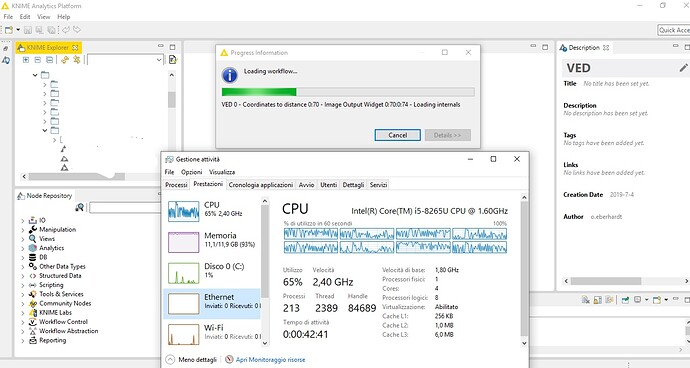
Task: Click the Synchronize icon in the KNIME Explorer toolbar
Action: coord(65,60)
